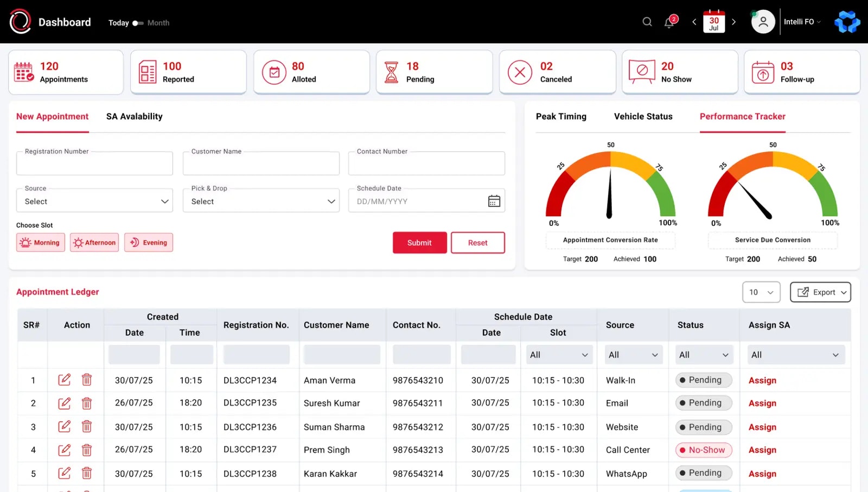Switch to the SA Availability tab
Screen dimensions: 868x492
134,116
